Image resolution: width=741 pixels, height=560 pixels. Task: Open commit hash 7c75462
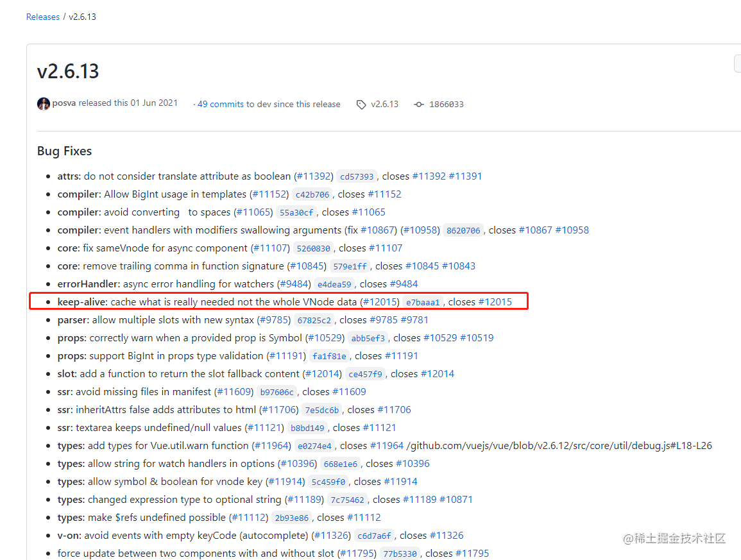[347, 500]
